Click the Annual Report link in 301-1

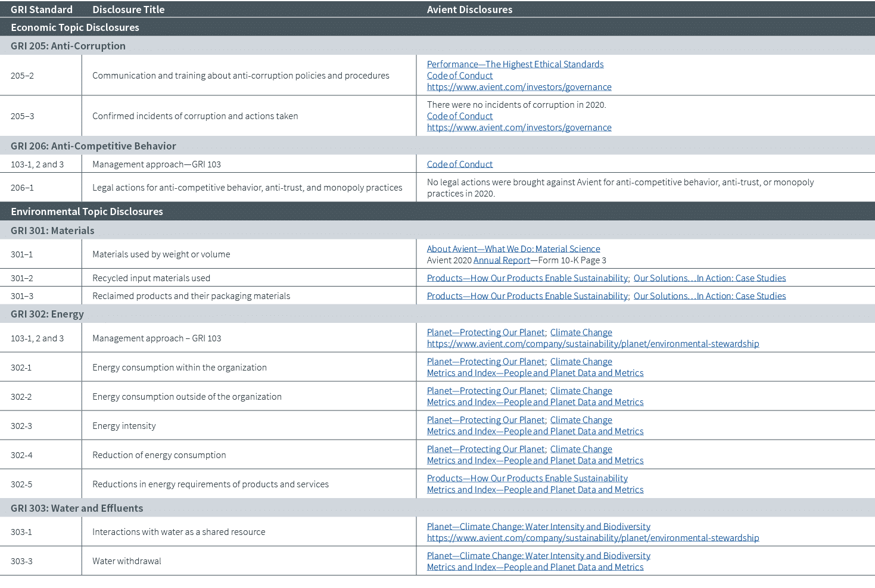tap(501, 260)
